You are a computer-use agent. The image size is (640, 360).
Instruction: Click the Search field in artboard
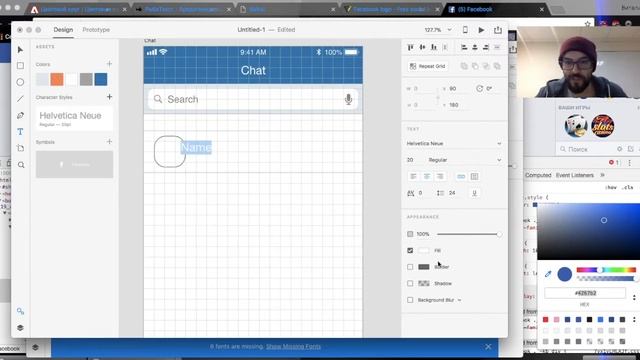tap(253, 99)
